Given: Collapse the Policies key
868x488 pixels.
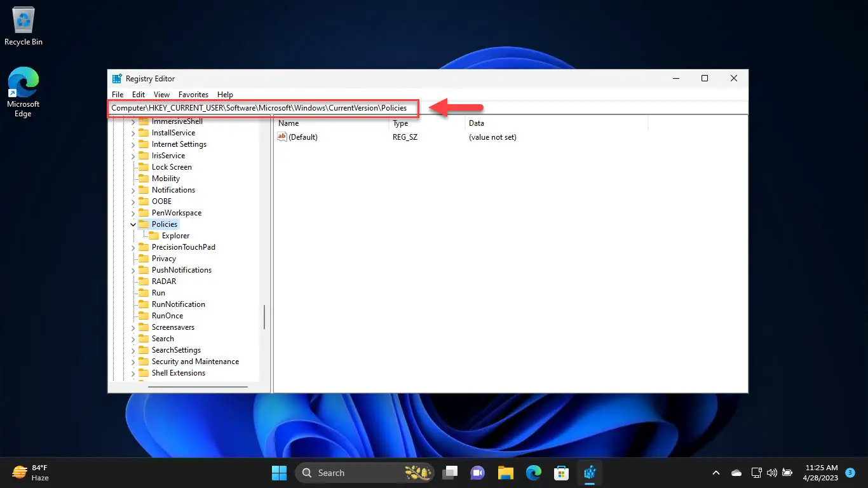Looking at the screenshot, I should 133,224.
